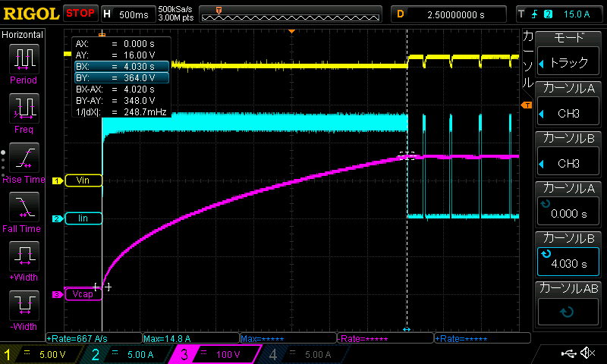The width and height of the screenshot is (607, 364).
Task: Click the memory depth 3.00M pts readout
Action: tap(175, 17)
